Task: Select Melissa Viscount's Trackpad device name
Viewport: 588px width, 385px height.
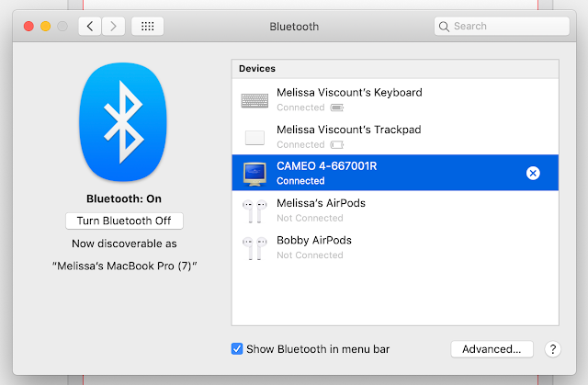Action: (349, 130)
